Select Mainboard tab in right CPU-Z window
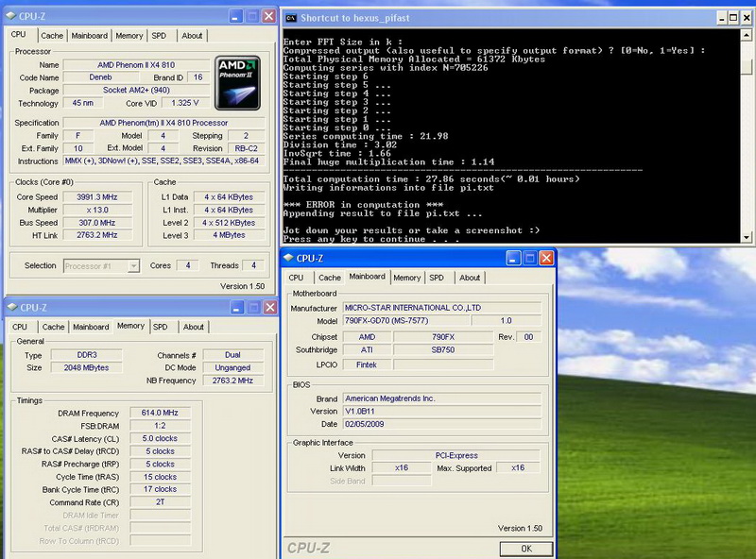 368,277
